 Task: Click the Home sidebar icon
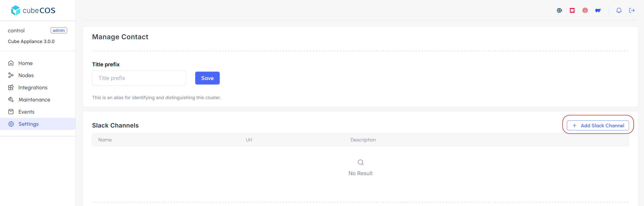pyautogui.click(x=11, y=63)
